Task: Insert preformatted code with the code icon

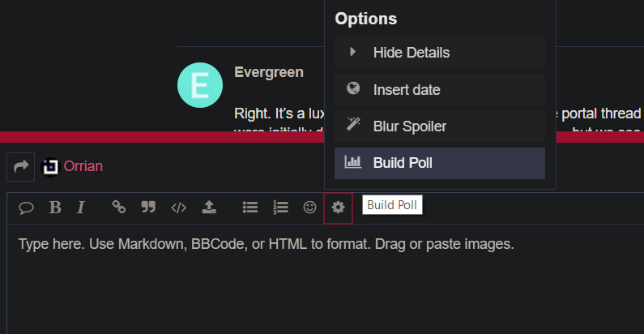Action: tap(178, 208)
